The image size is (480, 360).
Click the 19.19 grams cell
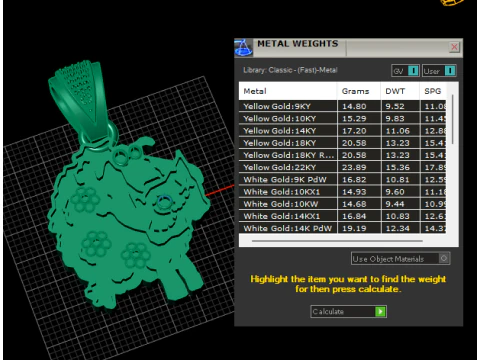359,228
